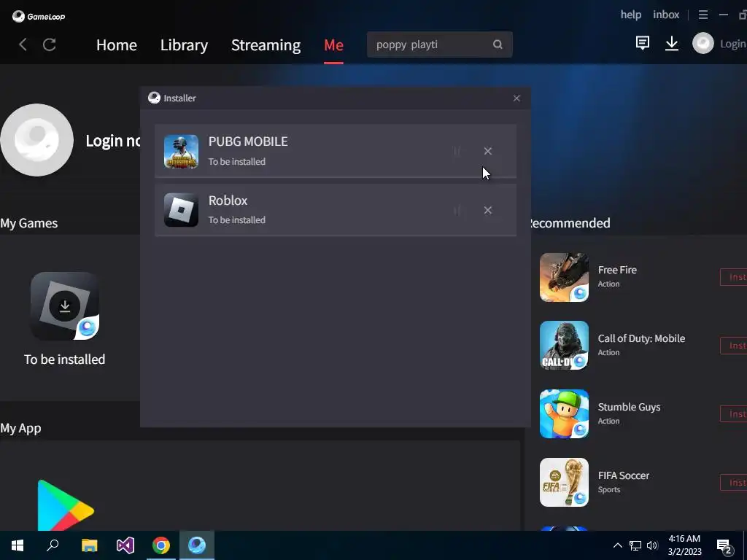Open the notification center icon
The height and width of the screenshot is (560, 747).
click(724, 546)
